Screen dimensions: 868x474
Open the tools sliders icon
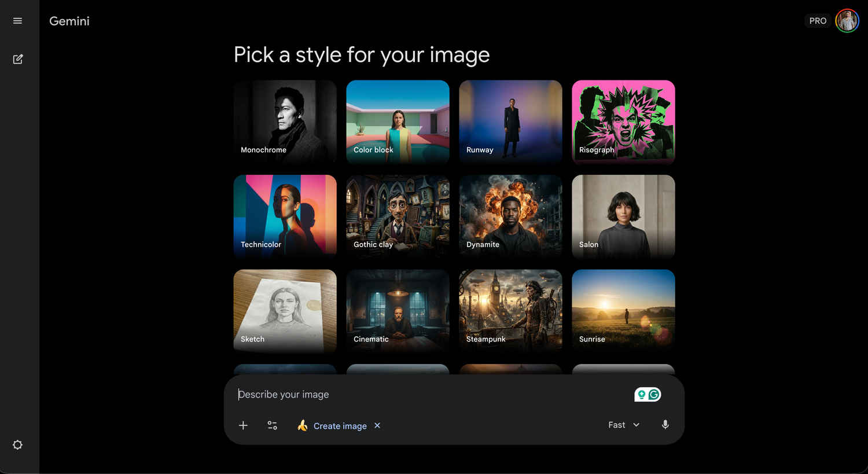click(x=272, y=425)
